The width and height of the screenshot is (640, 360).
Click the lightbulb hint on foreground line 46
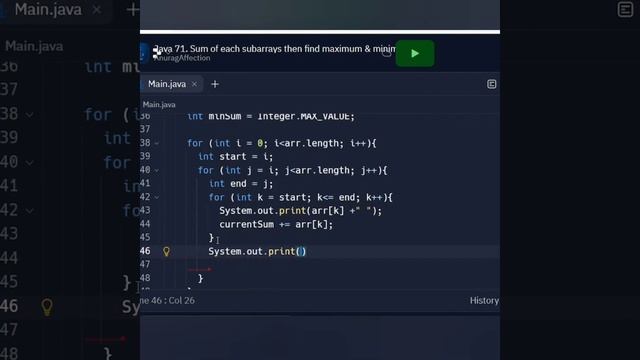pos(167,251)
